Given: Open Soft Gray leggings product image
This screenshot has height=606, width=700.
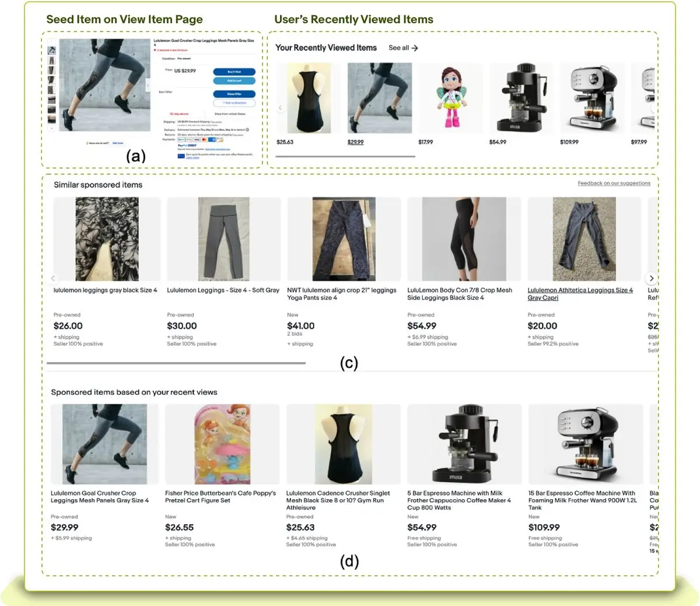Looking at the screenshot, I should (x=224, y=239).
